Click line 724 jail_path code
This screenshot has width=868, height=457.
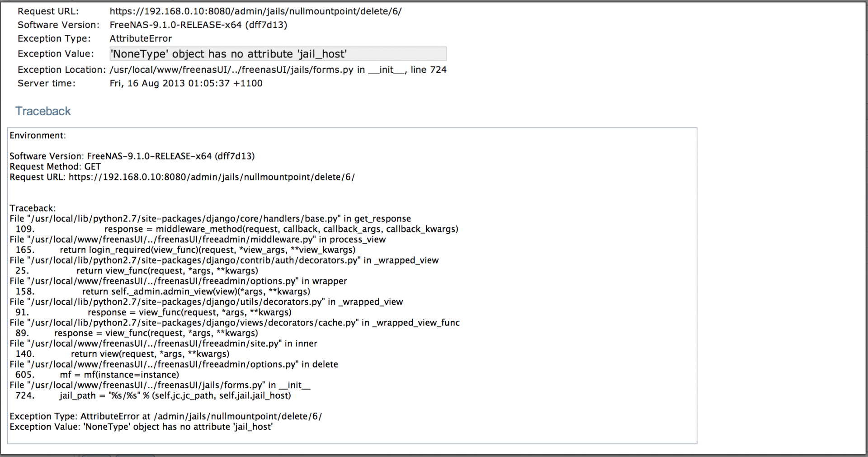[x=175, y=396]
